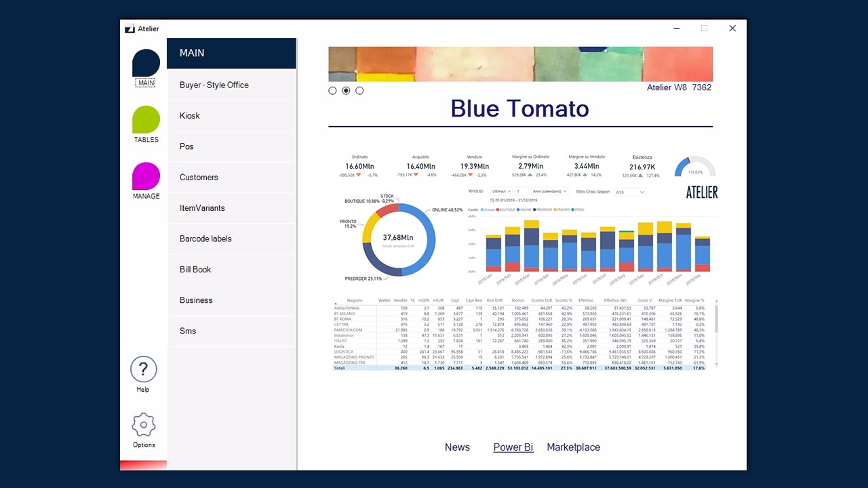Screen dimensions: 868x488
Task: Click the Margine % column header
Action: click(694, 300)
